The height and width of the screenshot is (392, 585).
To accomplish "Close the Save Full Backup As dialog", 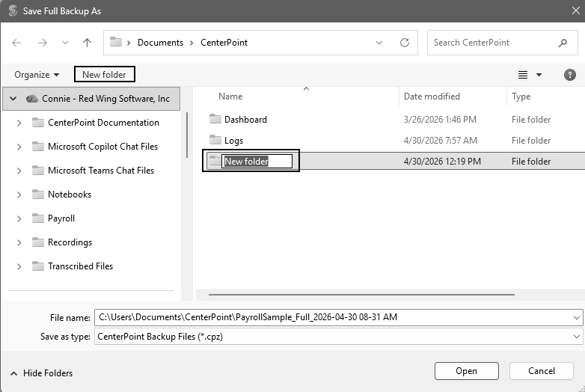I will click(576, 10).
